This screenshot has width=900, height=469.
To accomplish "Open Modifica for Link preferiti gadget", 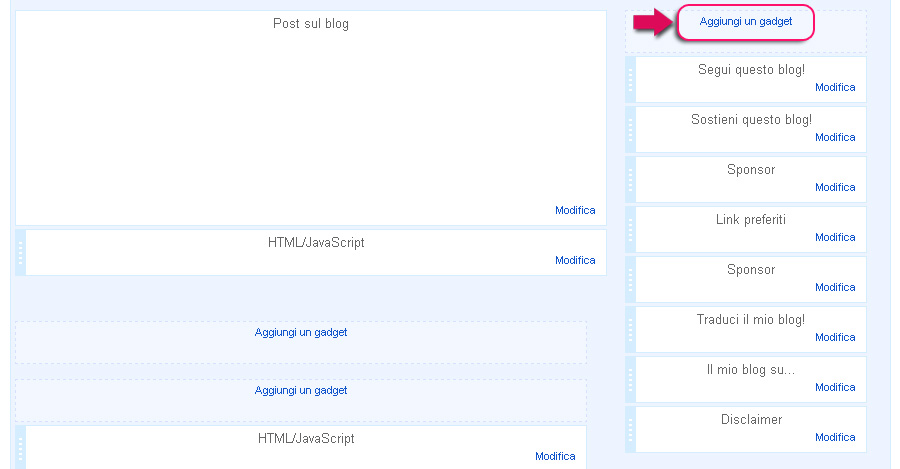I will (x=835, y=237).
